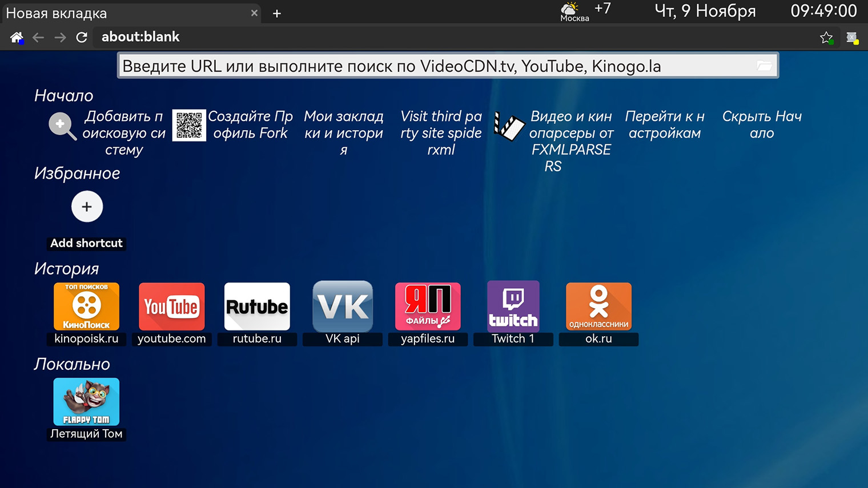Click the kinopoisk.ru label
Image resolution: width=868 pixels, height=488 pixels.
pyautogui.click(x=86, y=338)
